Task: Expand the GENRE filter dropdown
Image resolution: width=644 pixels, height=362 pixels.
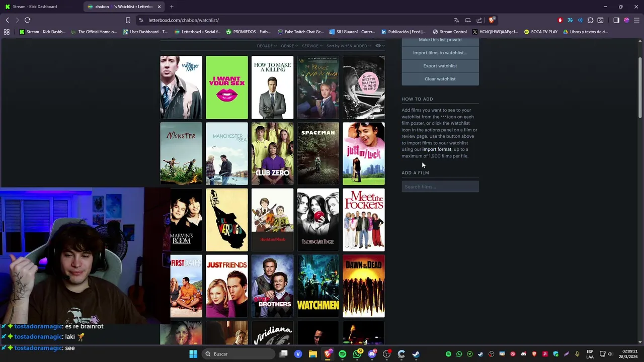Action: pos(289,46)
